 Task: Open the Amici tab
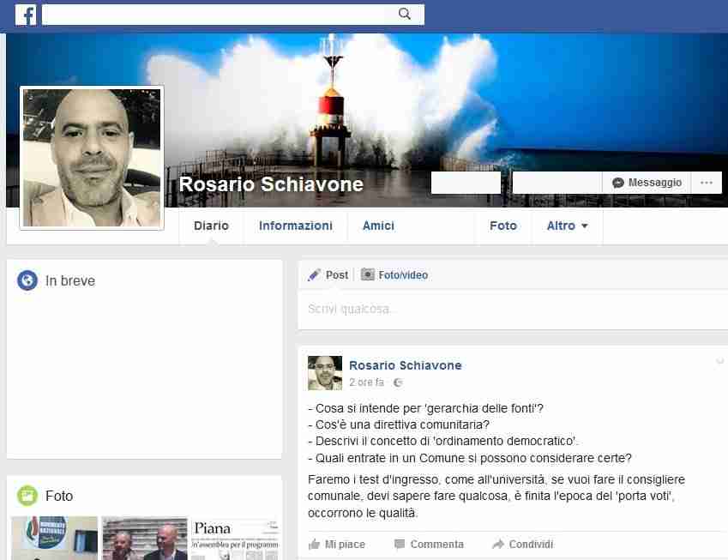(378, 226)
